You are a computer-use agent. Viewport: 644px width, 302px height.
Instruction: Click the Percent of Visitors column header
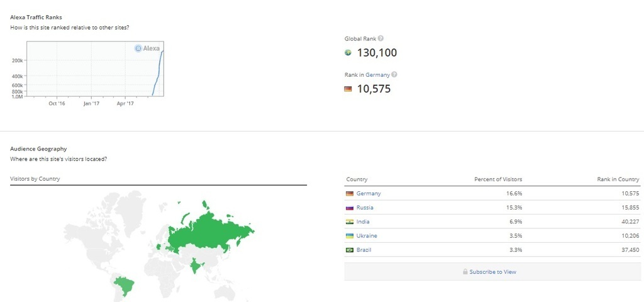click(x=498, y=179)
